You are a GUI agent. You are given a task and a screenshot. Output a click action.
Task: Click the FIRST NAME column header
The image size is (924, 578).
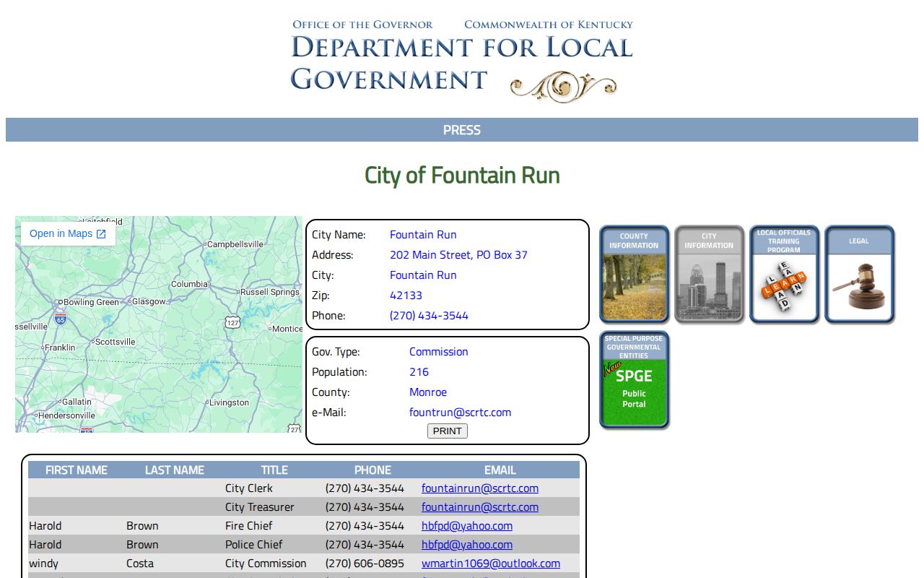(x=77, y=470)
